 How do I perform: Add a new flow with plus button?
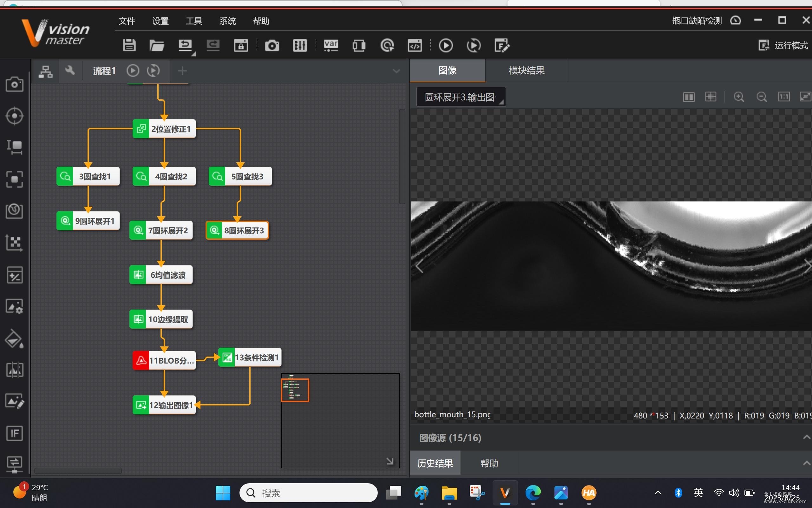tap(182, 70)
